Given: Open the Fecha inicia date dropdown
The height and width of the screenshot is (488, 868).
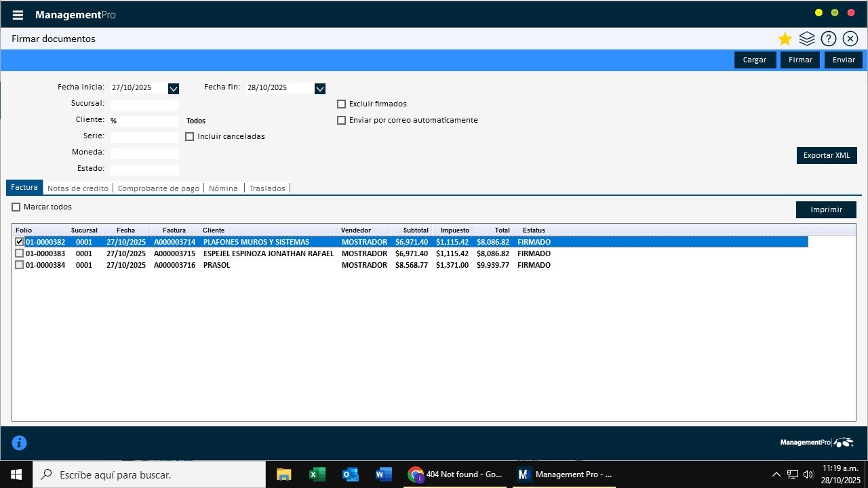Looking at the screenshot, I should (174, 88).
